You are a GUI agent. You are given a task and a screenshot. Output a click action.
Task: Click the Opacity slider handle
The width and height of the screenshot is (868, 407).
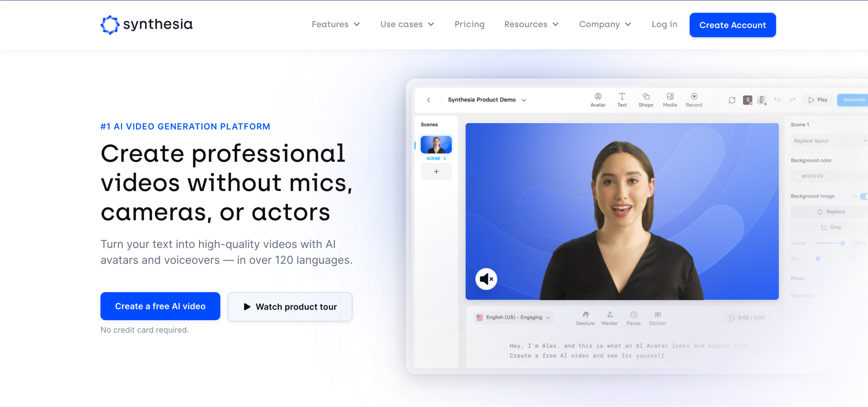click(843, 243)
